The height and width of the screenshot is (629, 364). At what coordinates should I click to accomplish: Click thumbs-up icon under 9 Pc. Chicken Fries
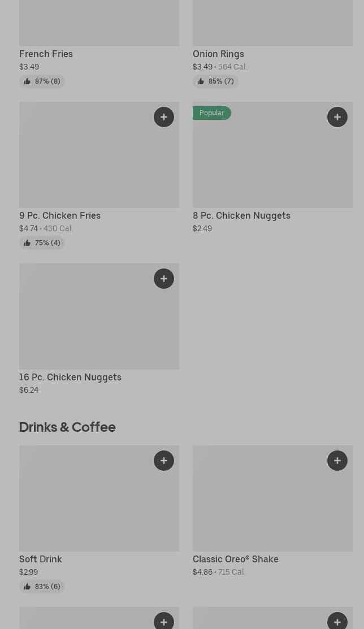[27, 243]
